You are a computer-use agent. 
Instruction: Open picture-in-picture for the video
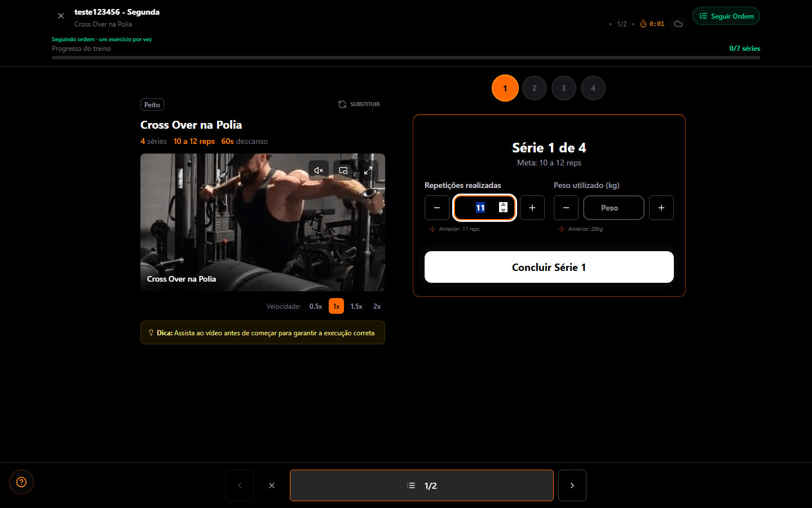pos(343,170)
